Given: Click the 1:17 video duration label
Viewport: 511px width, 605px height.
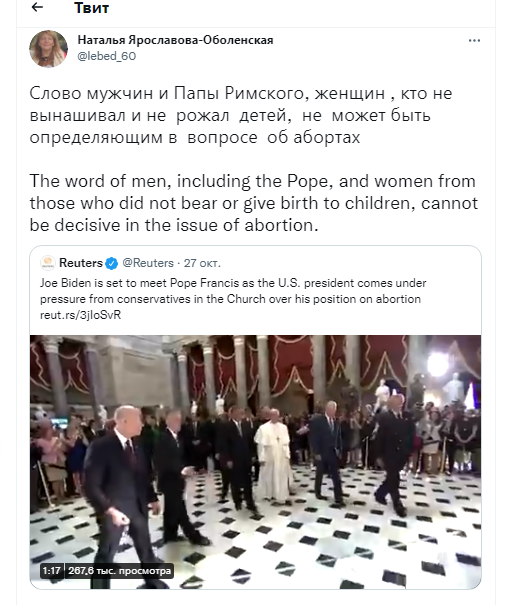Looking at the screenshot, I should click(x=51, y=571).
